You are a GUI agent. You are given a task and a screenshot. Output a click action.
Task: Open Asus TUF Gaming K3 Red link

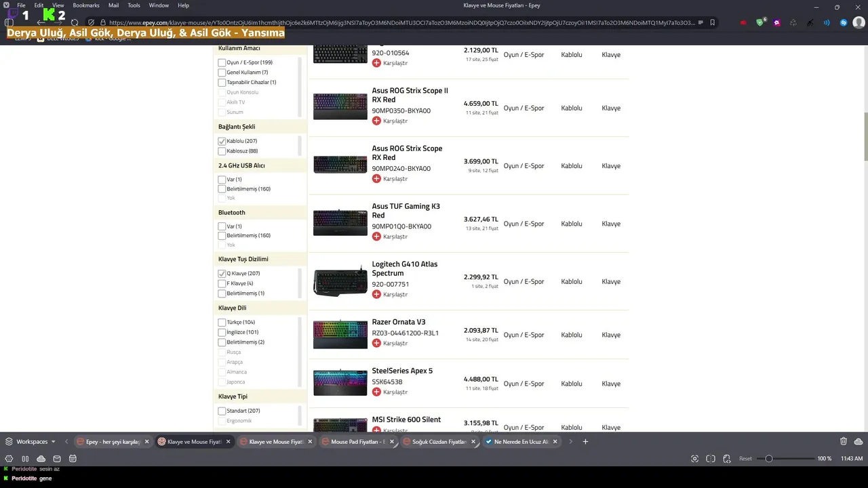pyautogui.click(x=406, y=211)
